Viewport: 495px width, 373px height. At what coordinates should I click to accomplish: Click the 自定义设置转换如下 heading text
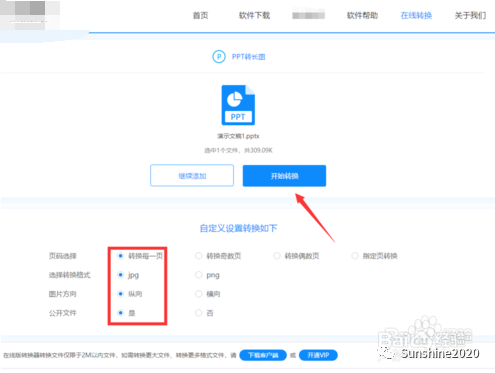point(238,228)
